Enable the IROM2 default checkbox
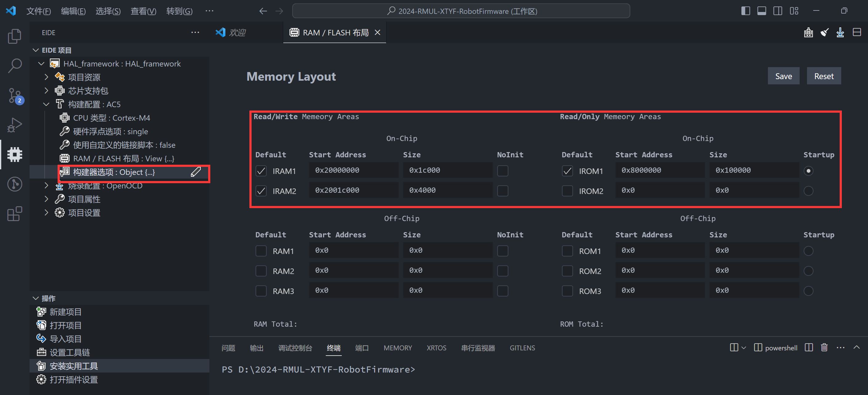This screenshot has height=395, width=868. 567,190
